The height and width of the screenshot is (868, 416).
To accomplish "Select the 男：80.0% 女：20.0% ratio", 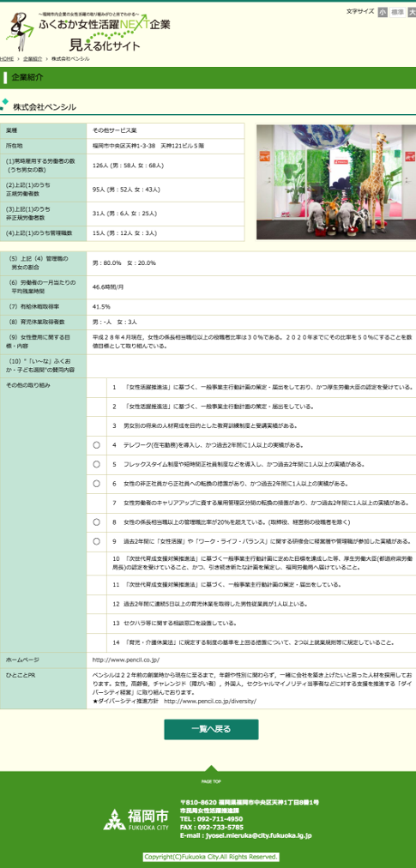I will click(124, 263).
